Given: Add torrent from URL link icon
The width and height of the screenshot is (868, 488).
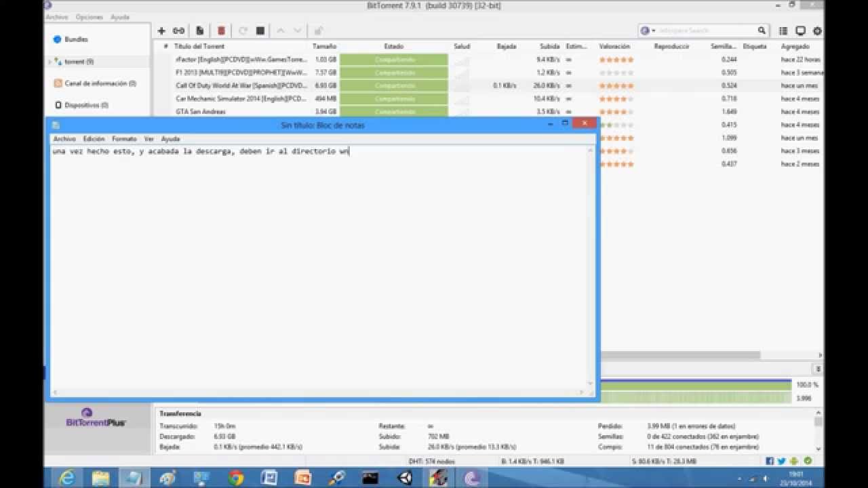Looking at the screenshot, I should tap(178, 30).
